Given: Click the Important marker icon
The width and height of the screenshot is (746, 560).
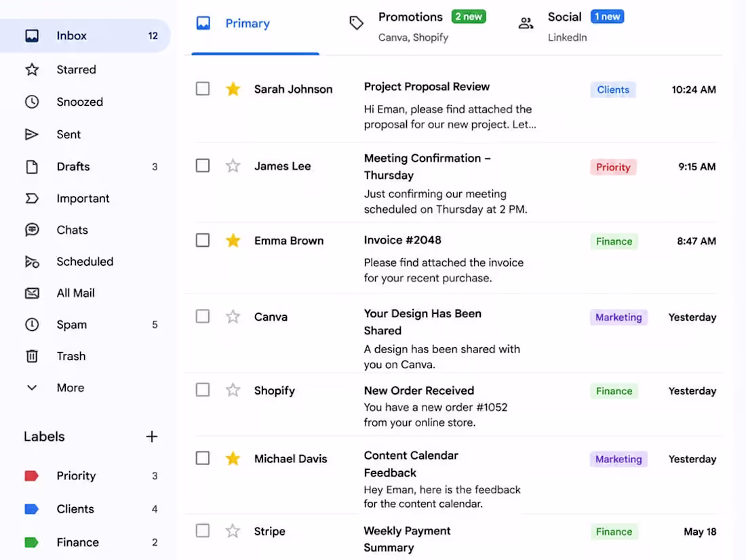Looking at the screenshot, I should click(x=32, y=199).
